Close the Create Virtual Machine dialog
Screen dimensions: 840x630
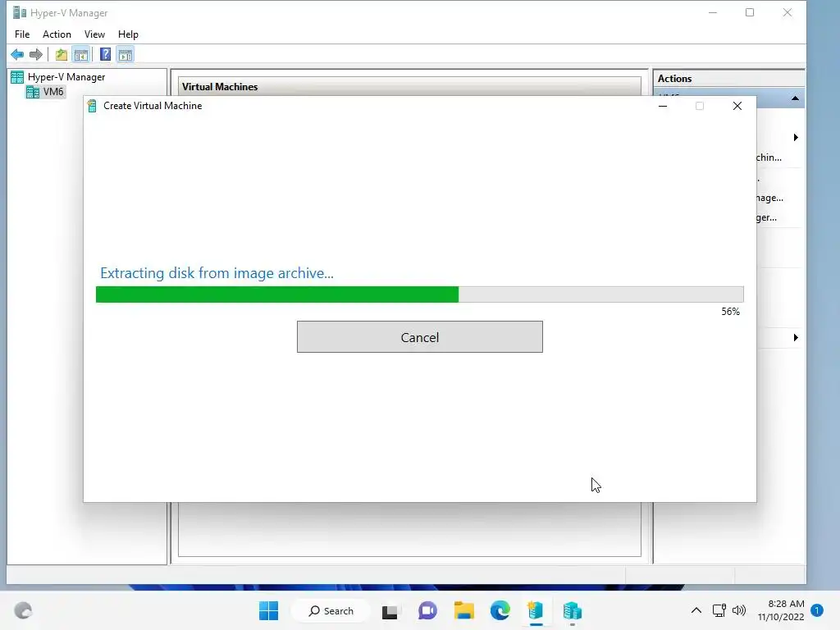click(737, 106)
